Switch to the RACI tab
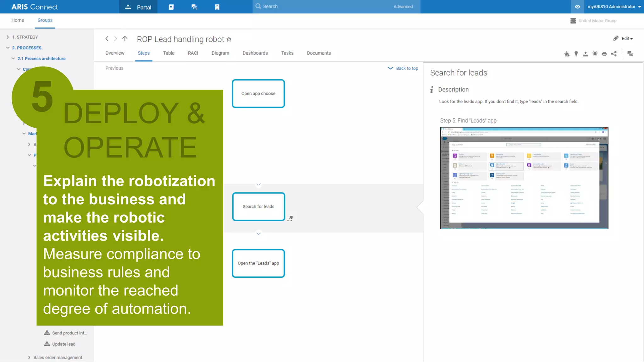 tap(193, 53)
